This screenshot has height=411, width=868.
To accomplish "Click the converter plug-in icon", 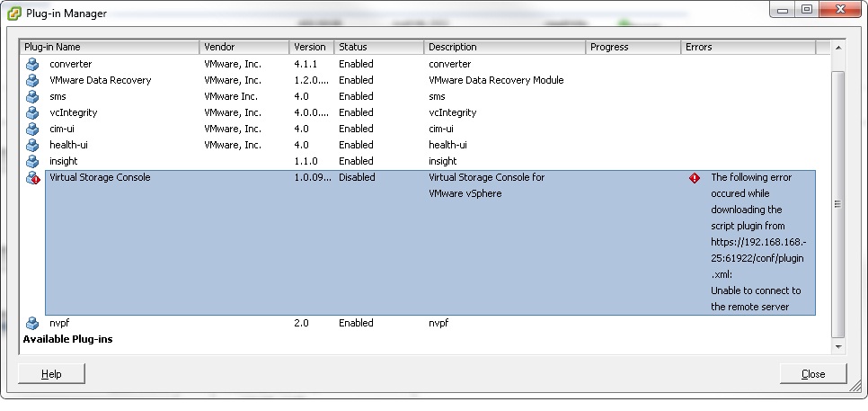I will 32,64.
